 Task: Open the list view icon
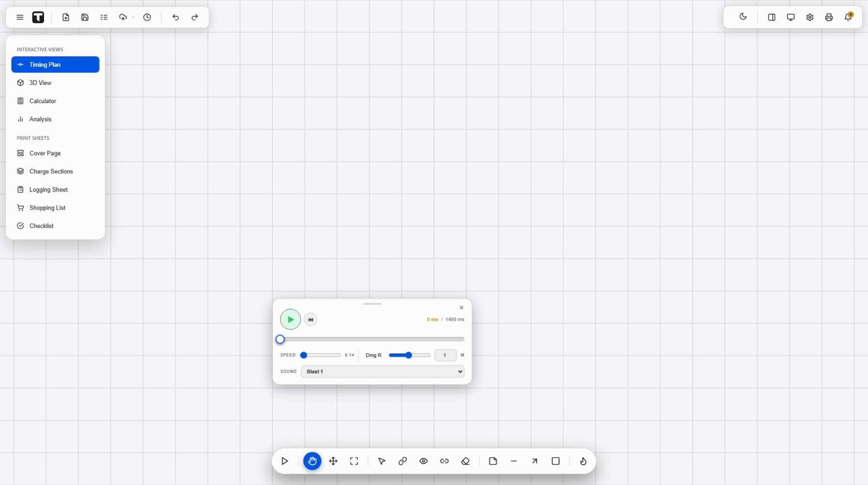point(104,17)
